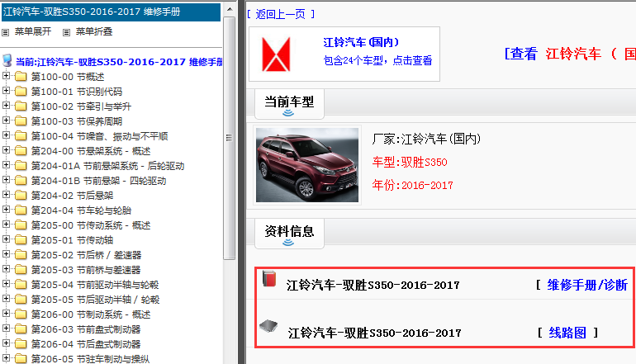Click folder icon of 第206-03 节前盘式制动器
636x364 pixels.
tap(21, 329)
